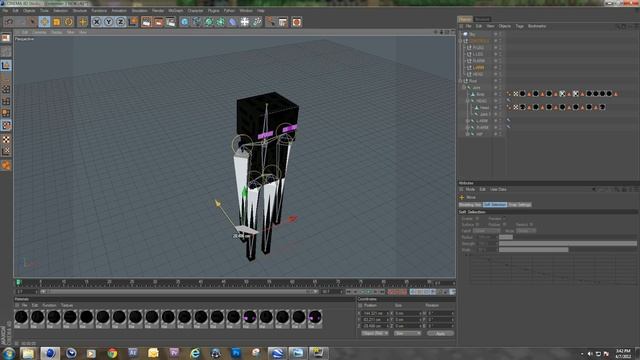This screenshot has width=640, height=360.
Task: Click the checkered UVW tag on Head row
Action: (x=516, y=107)
